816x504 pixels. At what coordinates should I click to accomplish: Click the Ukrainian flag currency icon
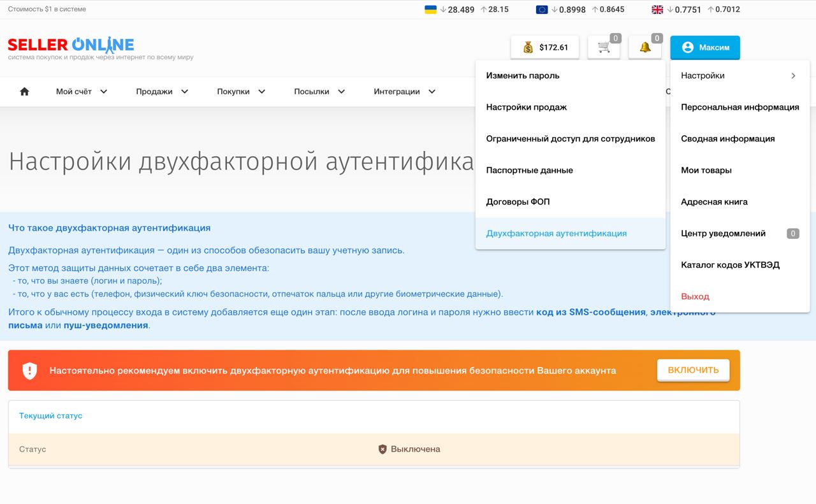tap(430, 10)
